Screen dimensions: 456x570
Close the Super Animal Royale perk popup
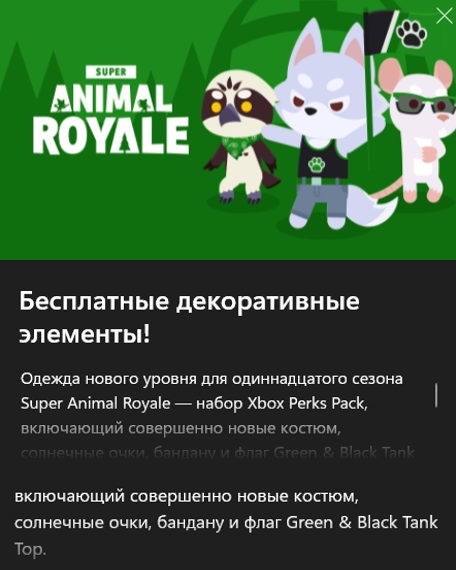pos(444,16)
